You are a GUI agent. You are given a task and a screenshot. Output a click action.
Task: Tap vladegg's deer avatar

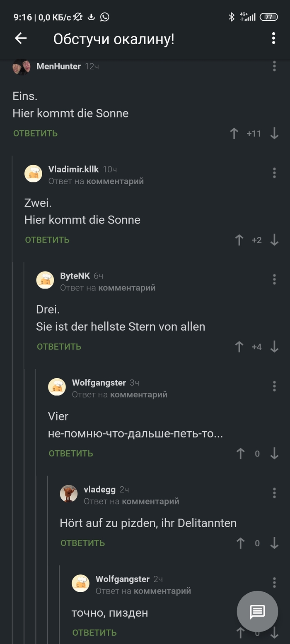coord(68,493)
